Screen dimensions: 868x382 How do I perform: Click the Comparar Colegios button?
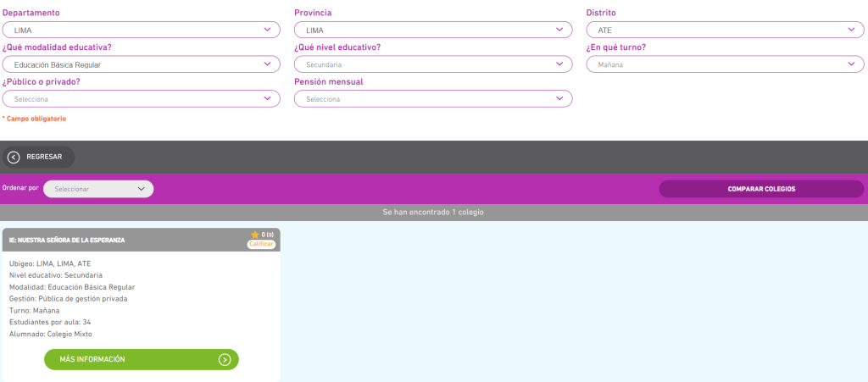pyautogui.click(x=761, y=189)
